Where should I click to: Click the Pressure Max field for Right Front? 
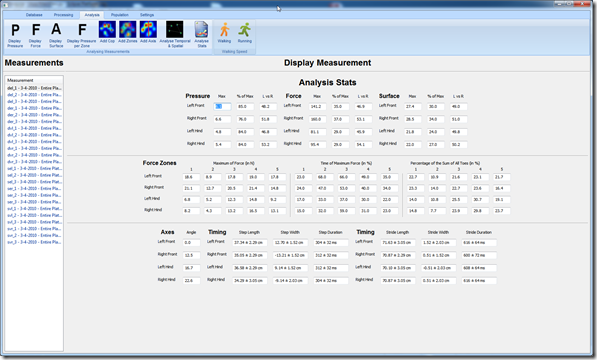[x=222, y=119]
